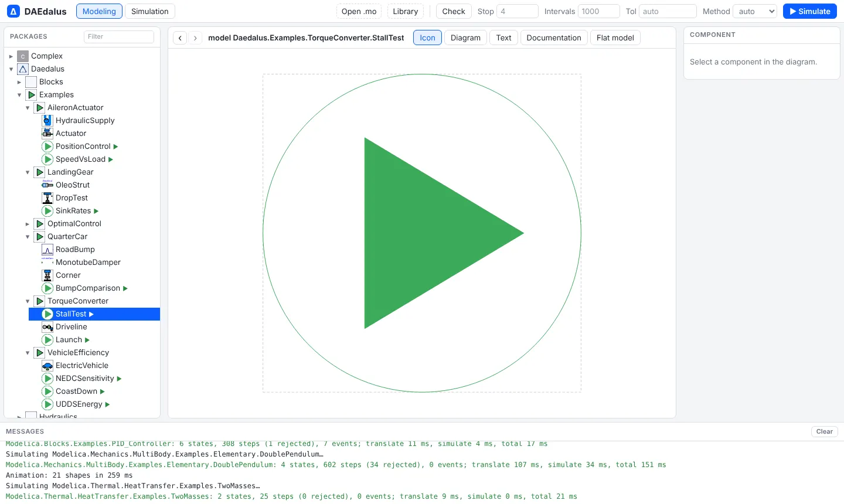This screenshot has width=844, height=504.
Task: Collapse the AileronActuator examples
Action: [28, 108]
